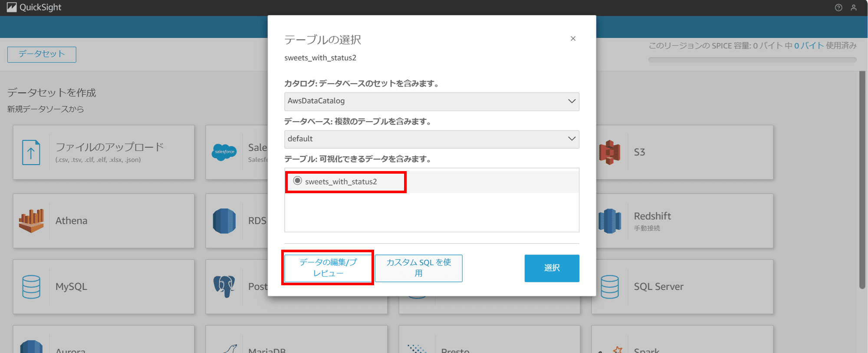Close the table selection dialog
This screenshot has height=353, width=868.
click(x=573, y=39)
